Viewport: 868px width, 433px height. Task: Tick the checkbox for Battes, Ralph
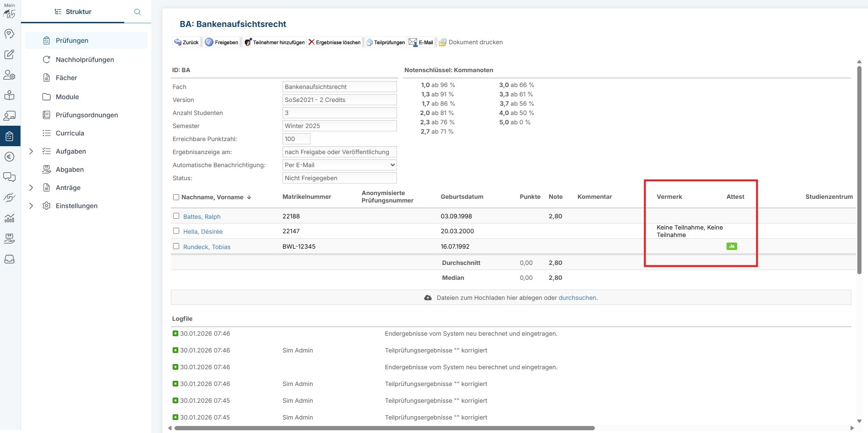click(176, 216)
